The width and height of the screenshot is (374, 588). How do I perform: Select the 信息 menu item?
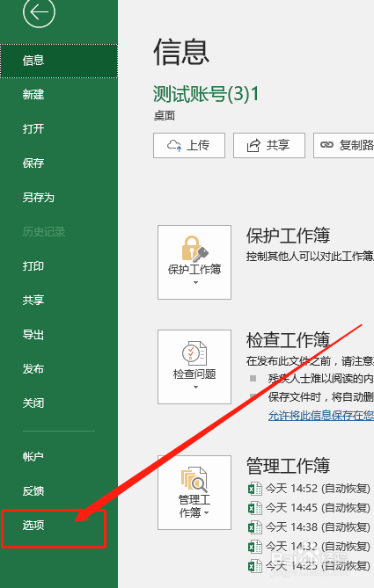tap(59, 61)
